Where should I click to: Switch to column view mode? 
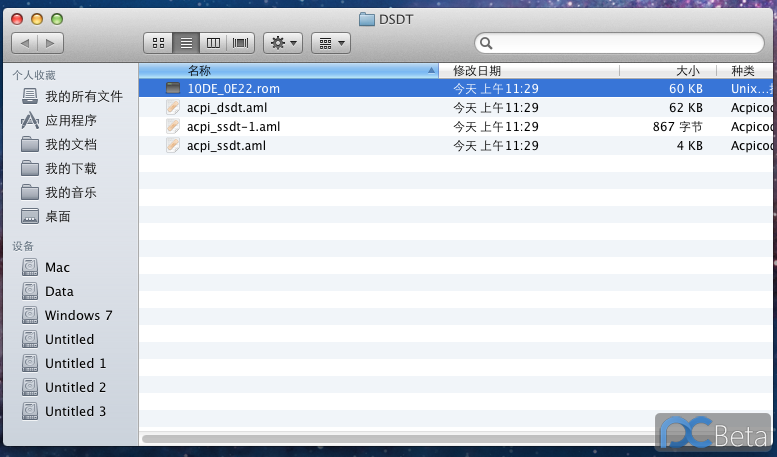click(x=213, y=43)
